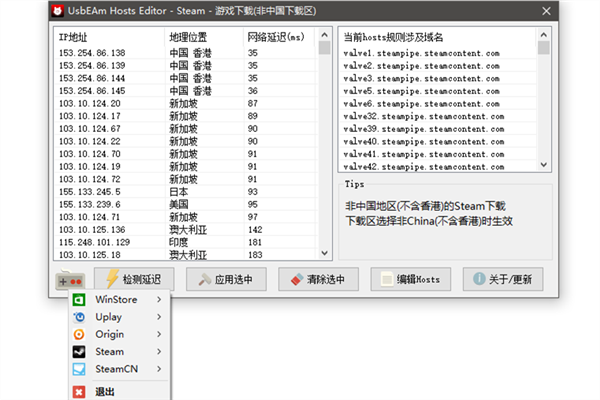Sort by the IP地址 column header

tap(109, 37)
